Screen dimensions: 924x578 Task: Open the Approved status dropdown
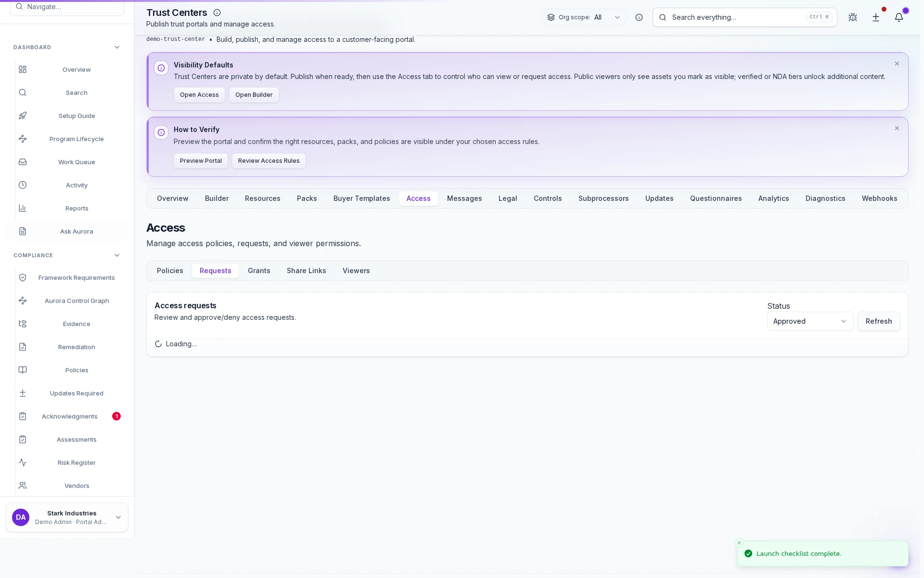pyautogui.click(x=810, y=321)
